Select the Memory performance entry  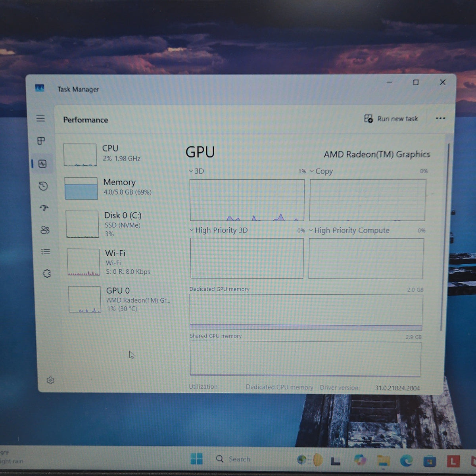pyautogui.click(x=120, y=188)
